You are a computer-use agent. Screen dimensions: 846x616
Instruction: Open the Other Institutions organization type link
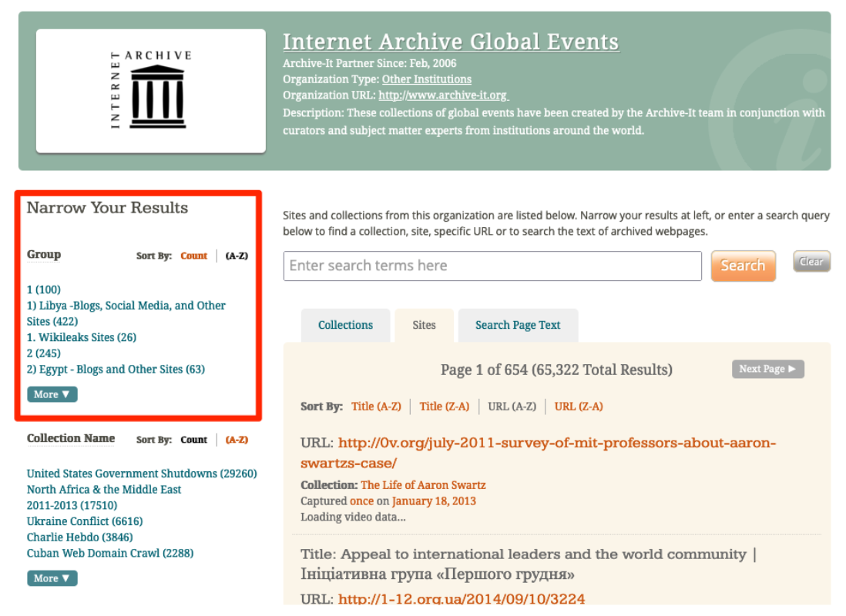click(426, 79)
